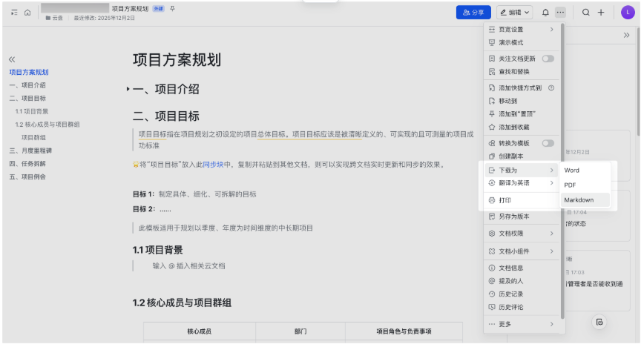The width and height of the screenshot is (644, 347).
Task: Select 下载为 menu entry
Action: (522, 170)
